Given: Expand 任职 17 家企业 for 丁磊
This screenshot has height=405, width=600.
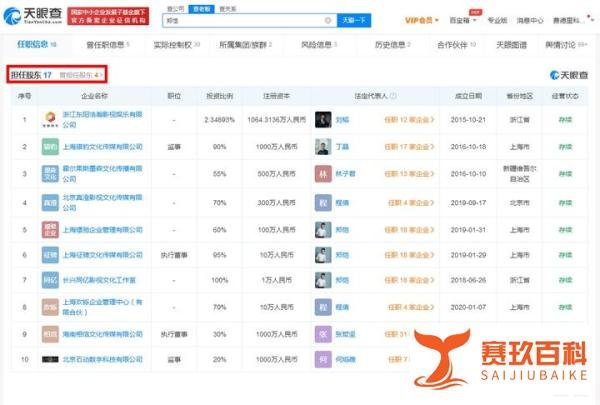Looking at the screenshot, I should 409,147.
